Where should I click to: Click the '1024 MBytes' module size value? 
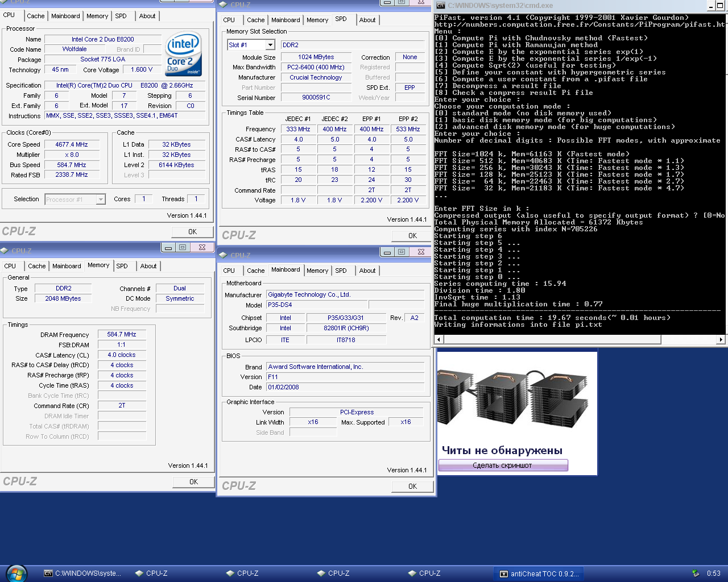316,57
